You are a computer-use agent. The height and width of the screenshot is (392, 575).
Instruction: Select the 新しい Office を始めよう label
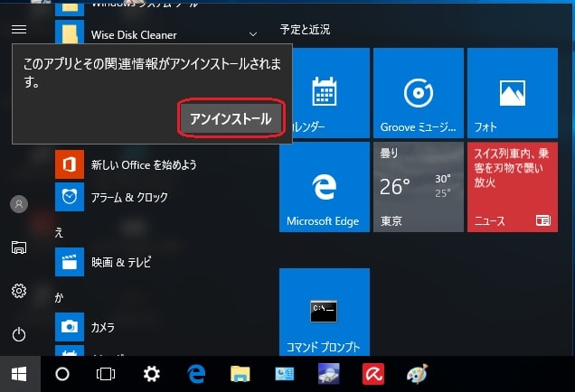click(144, 165)
